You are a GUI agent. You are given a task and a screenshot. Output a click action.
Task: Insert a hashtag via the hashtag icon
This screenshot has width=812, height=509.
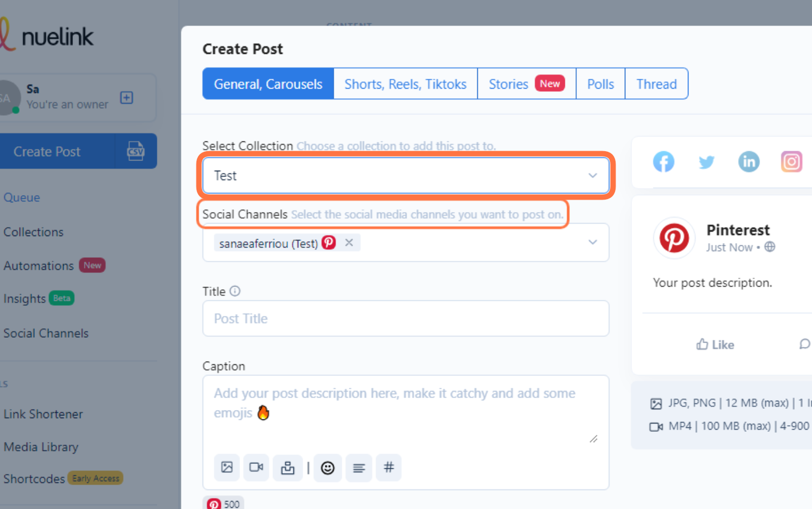tap(389, 468)
